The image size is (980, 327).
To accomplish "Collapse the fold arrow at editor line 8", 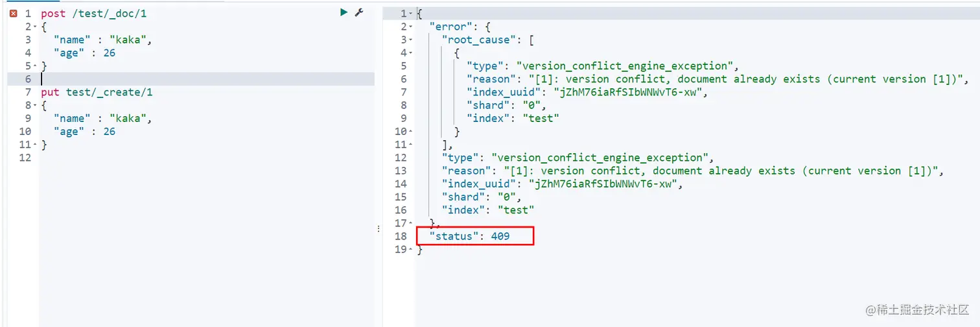I will point(34,105).
